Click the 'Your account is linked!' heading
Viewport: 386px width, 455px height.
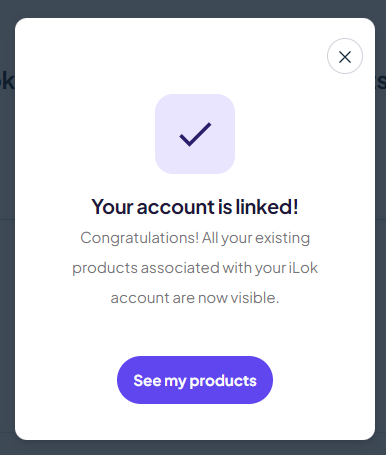195,207
